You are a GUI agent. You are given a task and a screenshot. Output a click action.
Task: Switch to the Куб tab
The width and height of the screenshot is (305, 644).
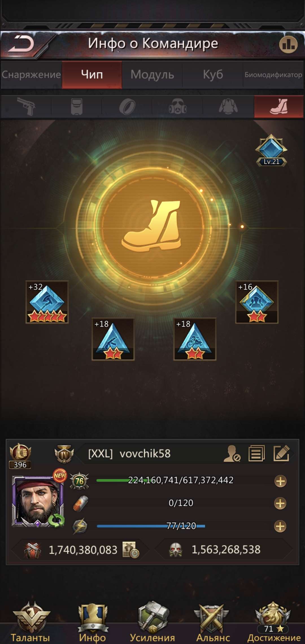[213, 75]
